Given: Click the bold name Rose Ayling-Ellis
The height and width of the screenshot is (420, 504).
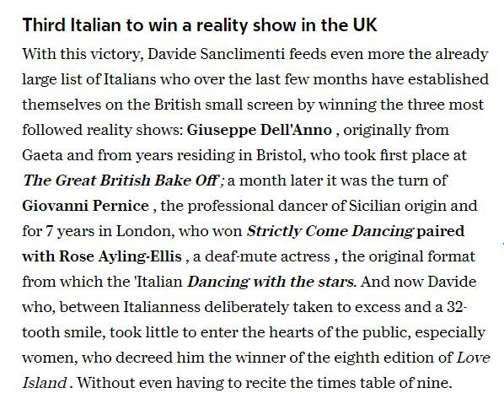Looking at the screenshot, I should (x=121, y=256).
